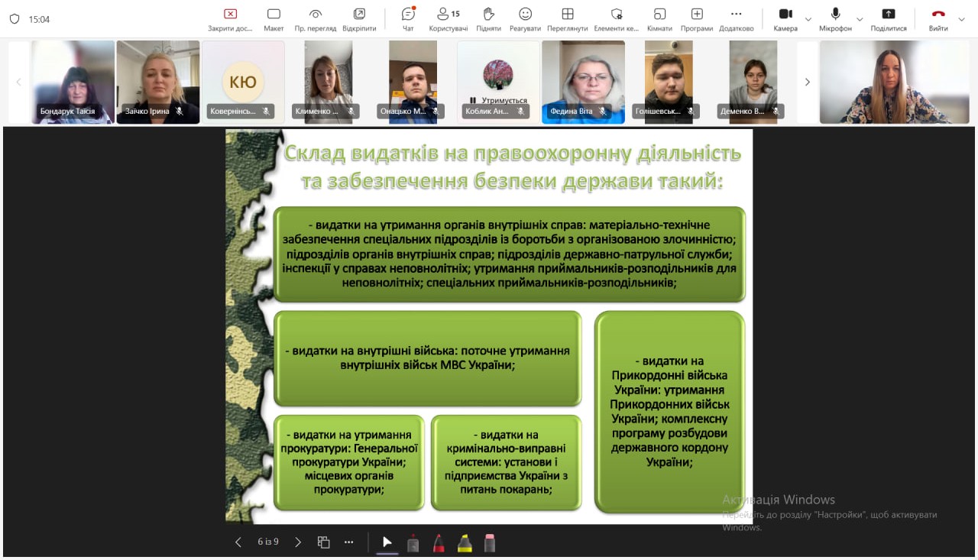Leave the meeting with Вийти
The image size is (978, 560).
[x=938, y=19]
